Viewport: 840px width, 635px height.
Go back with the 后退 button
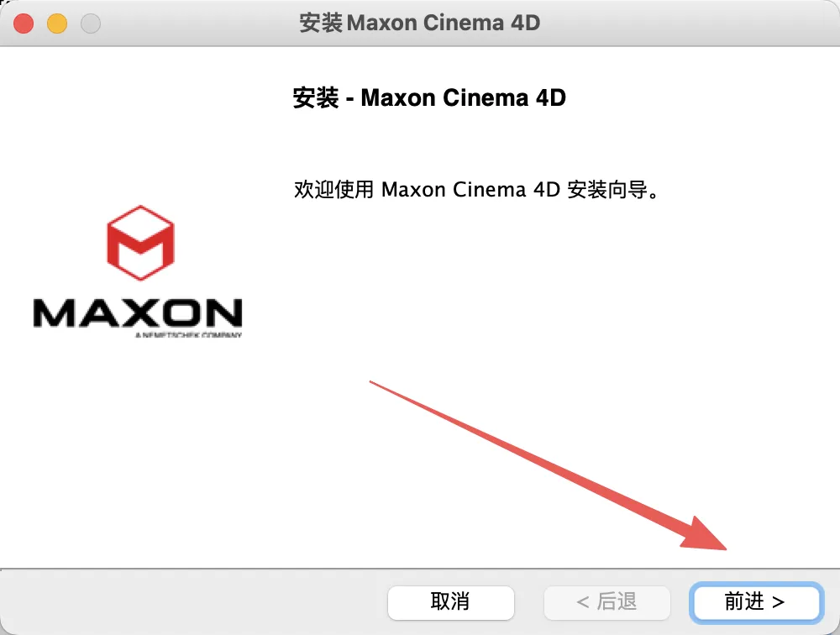tap(607, 602)
